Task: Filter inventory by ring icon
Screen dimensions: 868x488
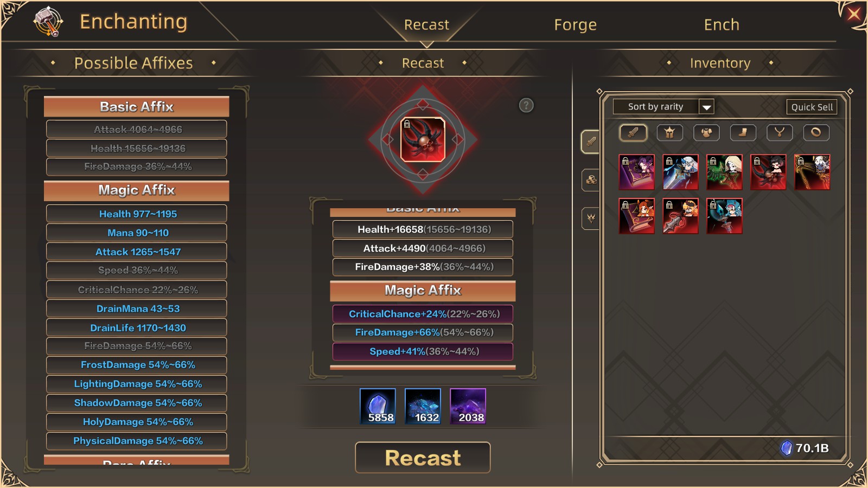Action: [816, 132]
